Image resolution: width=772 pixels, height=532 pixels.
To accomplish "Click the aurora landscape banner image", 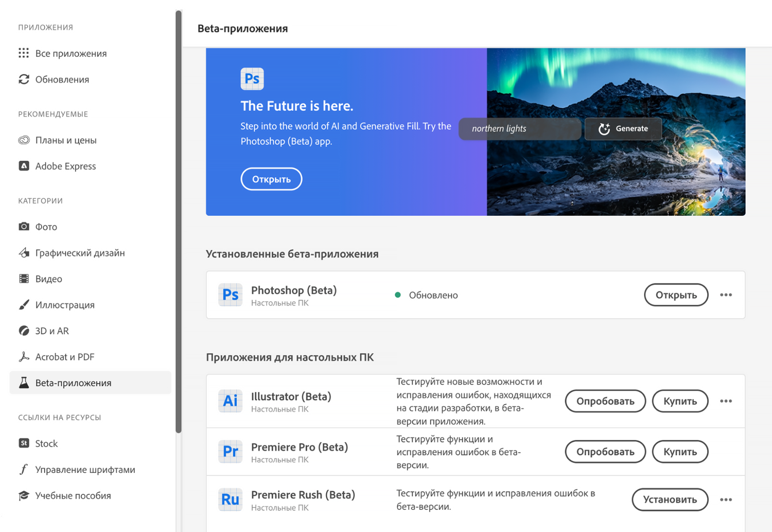I will point(616,132).
